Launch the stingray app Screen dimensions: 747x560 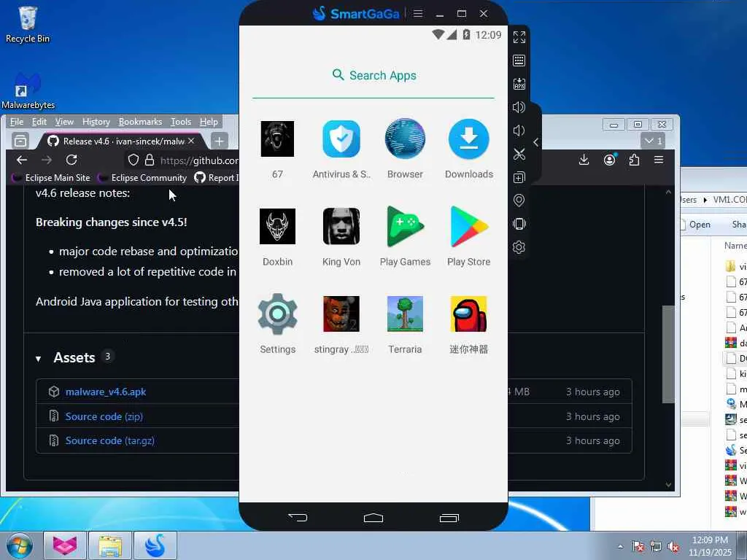[x=341, y=314]
